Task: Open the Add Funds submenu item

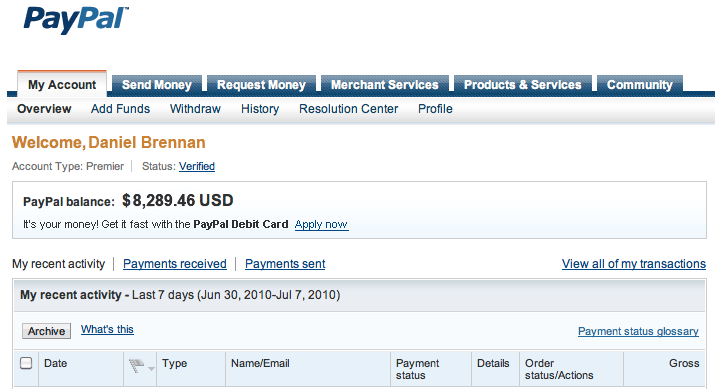Action: (120, 109)
